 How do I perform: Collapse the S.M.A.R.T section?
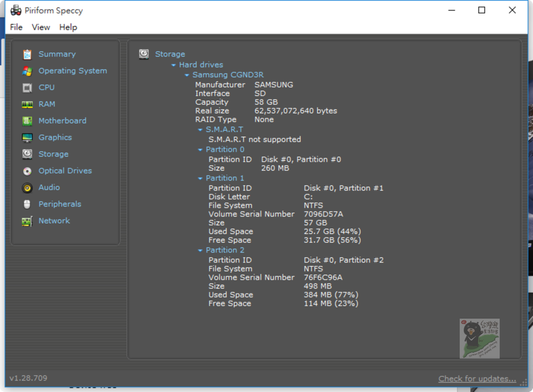(x=200, y=130)
